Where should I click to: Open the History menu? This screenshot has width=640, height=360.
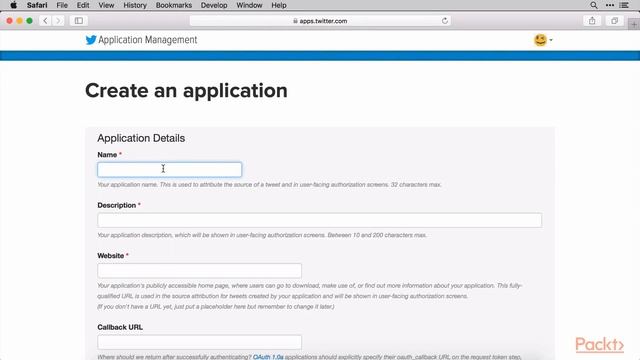135,5
